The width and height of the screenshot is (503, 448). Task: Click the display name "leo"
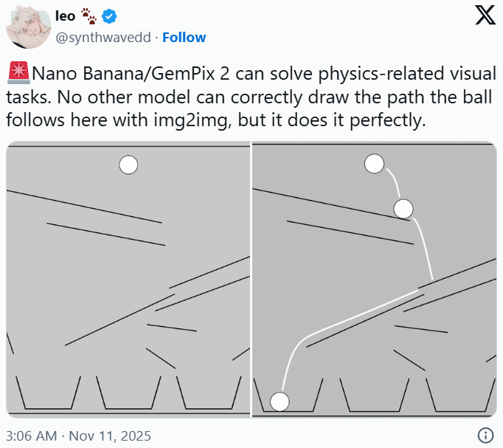point(66,15)
